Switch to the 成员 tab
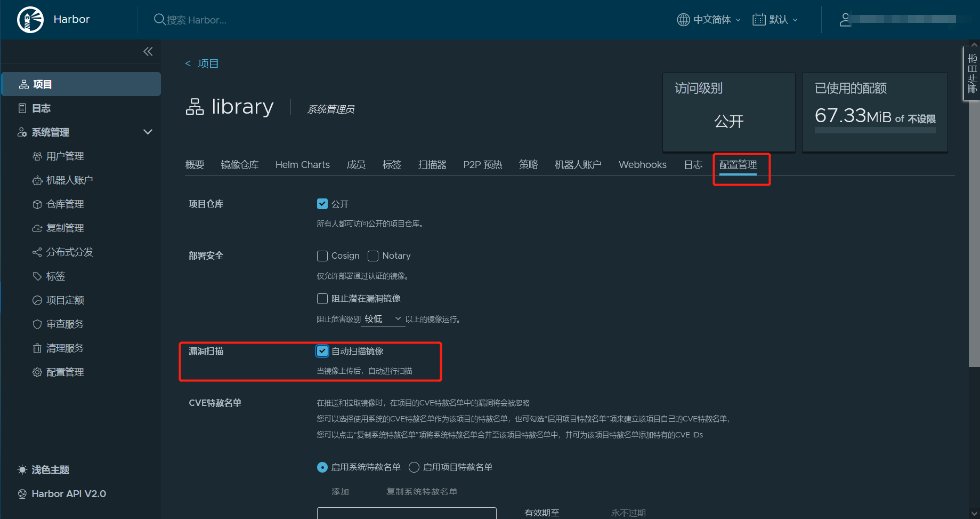This screenshot has height=519, width=980. tap(356, 165)
